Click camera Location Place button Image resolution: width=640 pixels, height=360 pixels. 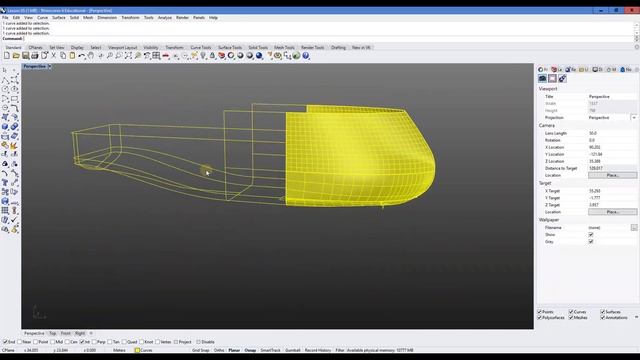(612, 175)
